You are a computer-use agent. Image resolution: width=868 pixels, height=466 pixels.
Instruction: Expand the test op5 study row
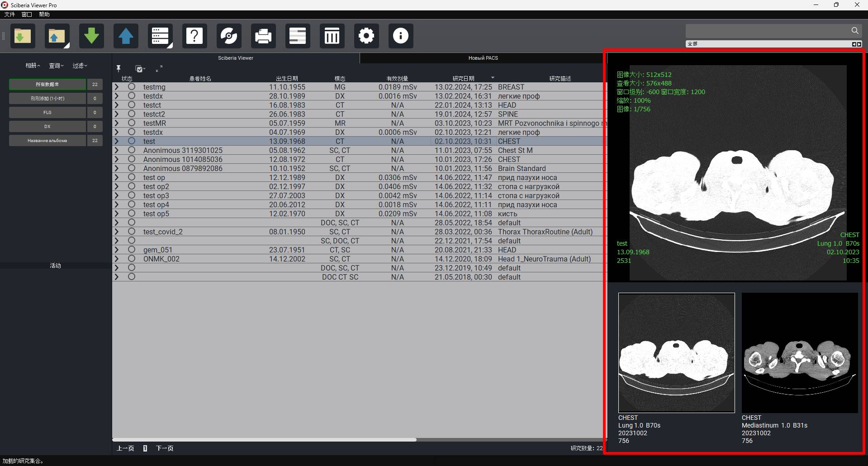tap(117, 214)
